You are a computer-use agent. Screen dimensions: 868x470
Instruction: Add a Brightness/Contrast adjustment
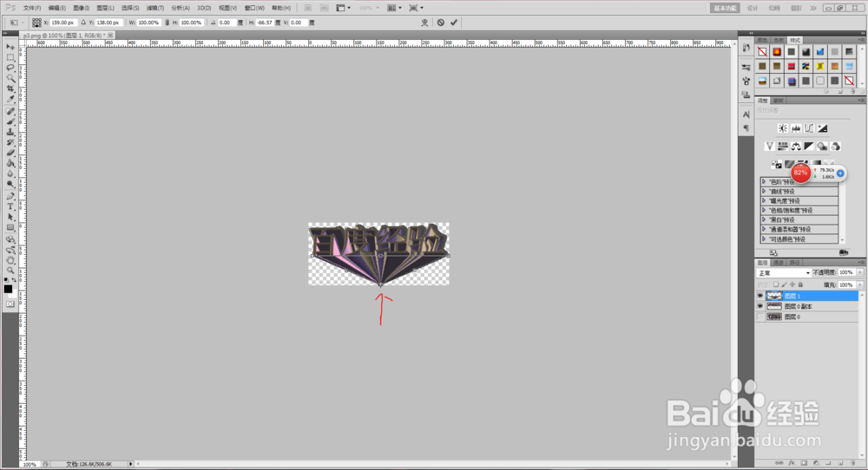pos(783,128)
